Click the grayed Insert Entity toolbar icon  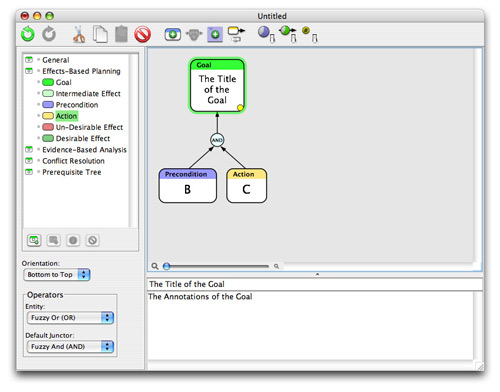click(194, 34)
